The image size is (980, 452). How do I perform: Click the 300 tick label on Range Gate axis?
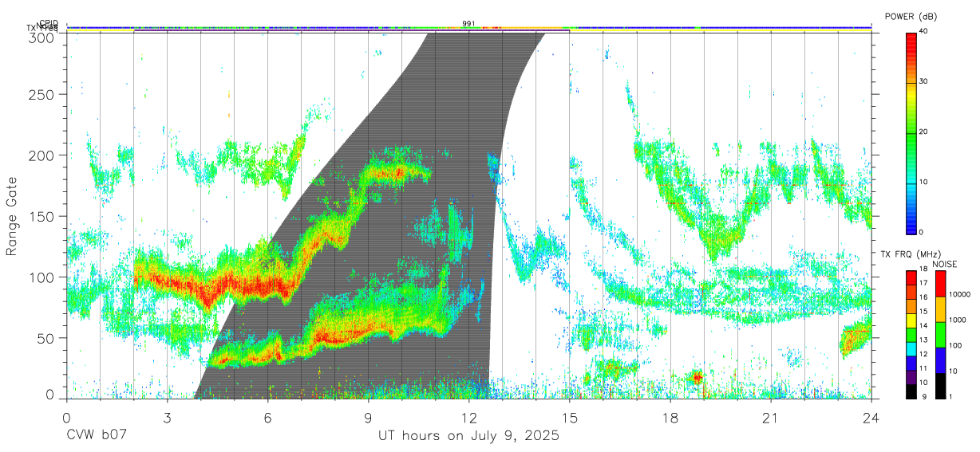coord(41,37)
